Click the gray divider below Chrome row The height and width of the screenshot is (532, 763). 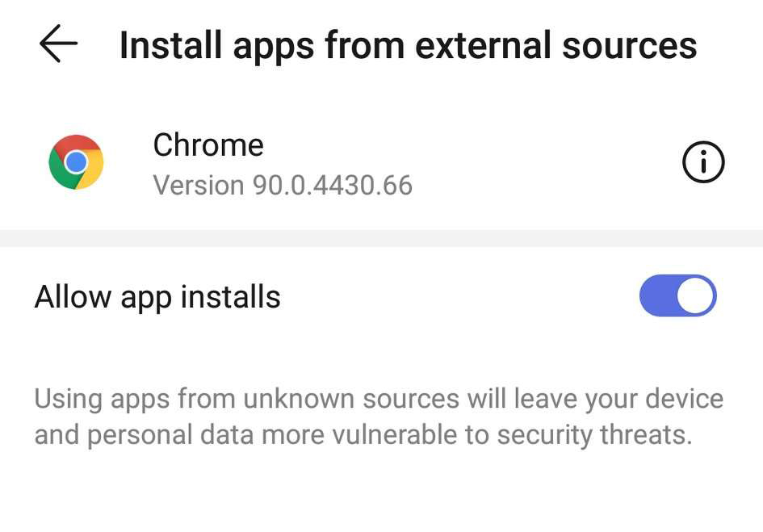(381, 238)
